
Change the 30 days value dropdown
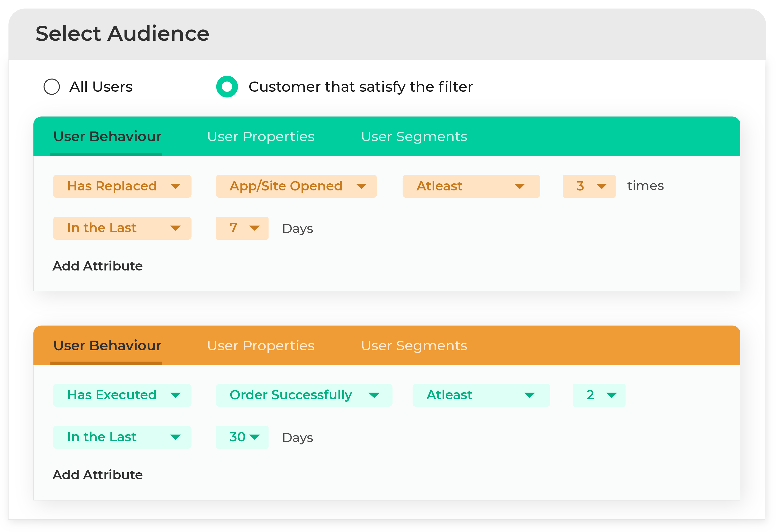[242, 437]
